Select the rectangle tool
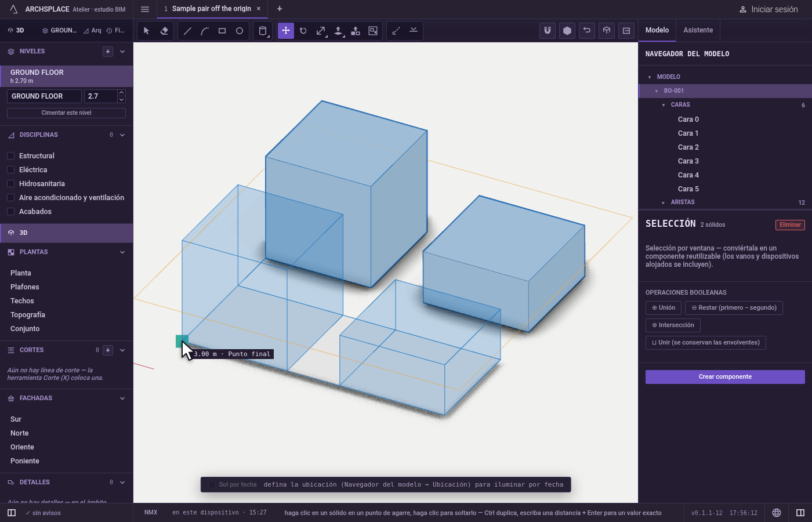Viewport: 812px width, 522px height. [x=222, y=31]
